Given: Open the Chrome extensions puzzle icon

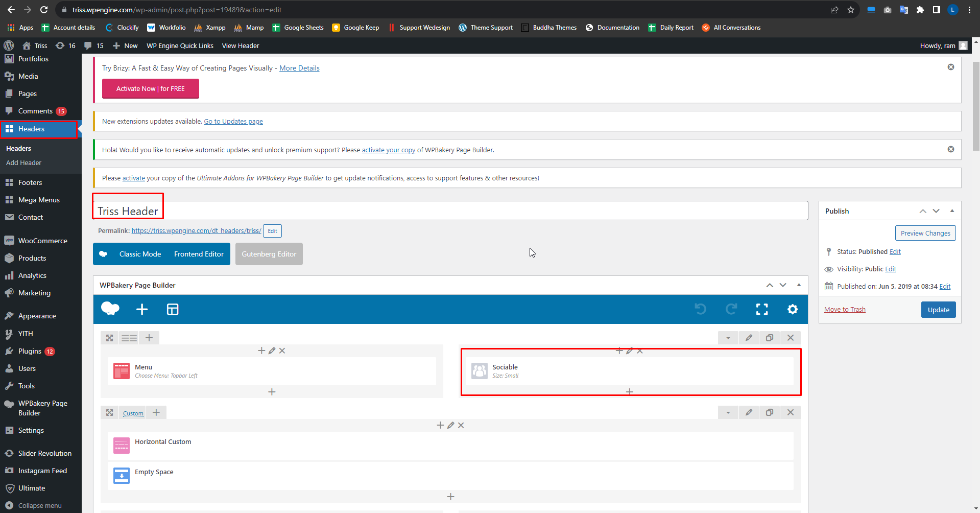Looking at the screenshot, I should (920, 10).
